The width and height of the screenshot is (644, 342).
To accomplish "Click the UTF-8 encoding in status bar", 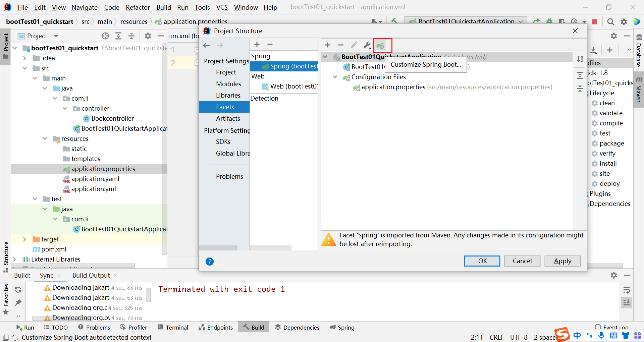I will [519, 337].
